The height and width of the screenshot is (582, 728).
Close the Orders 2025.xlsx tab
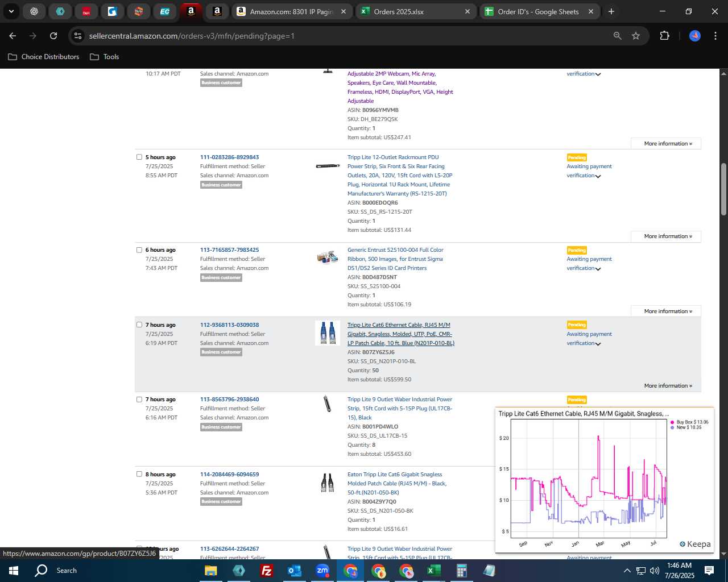(x=468, y=11)
